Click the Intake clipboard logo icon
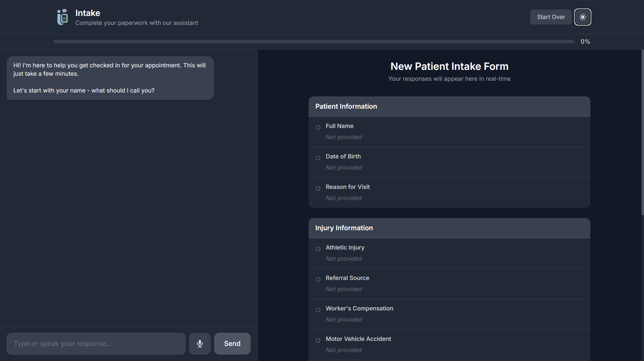644x361 pixels. [x=62, y=17]
